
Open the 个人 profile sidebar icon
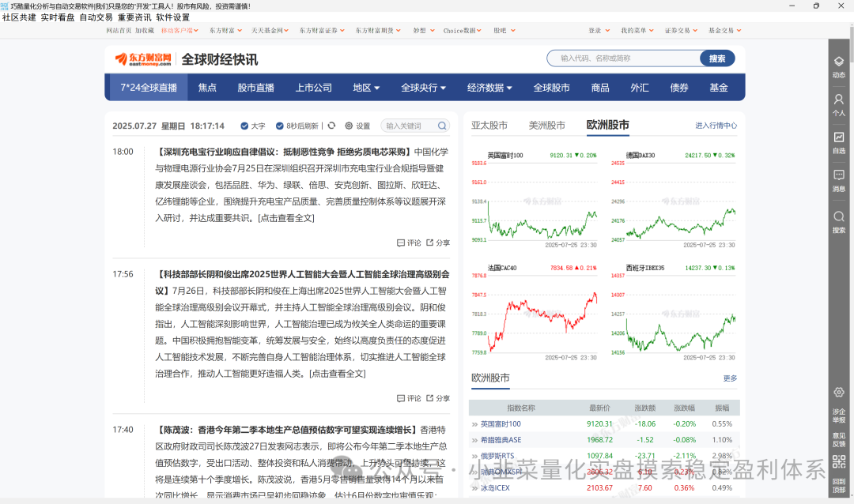[x=839, y=100]
